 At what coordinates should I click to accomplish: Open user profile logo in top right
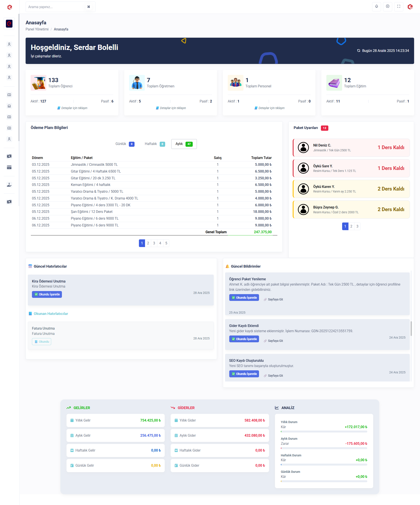(x=410, y=7)
